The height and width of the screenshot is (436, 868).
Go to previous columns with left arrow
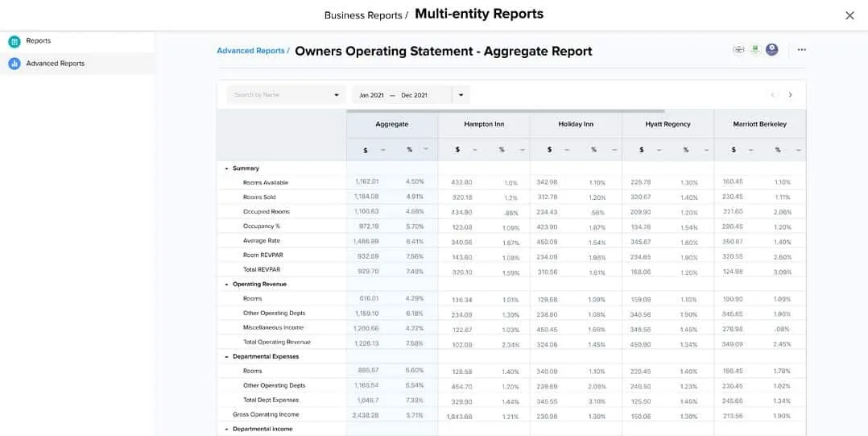[772, 95]
